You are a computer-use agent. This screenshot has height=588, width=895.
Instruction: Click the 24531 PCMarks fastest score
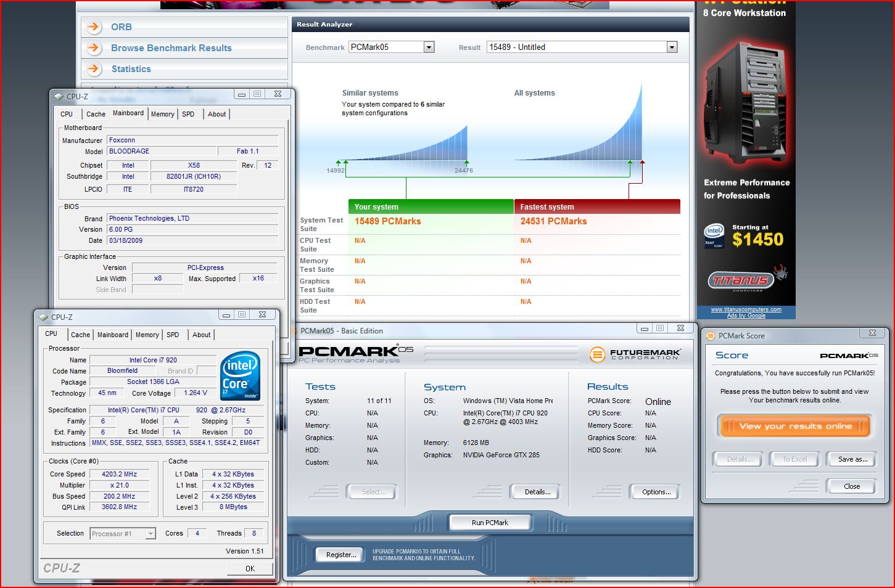pyautogui.click(x=553, y=221)
